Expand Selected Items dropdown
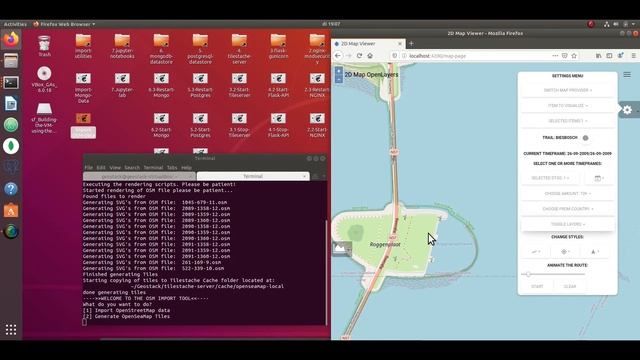This screenshot has width=640, height=360. point(567,121)
